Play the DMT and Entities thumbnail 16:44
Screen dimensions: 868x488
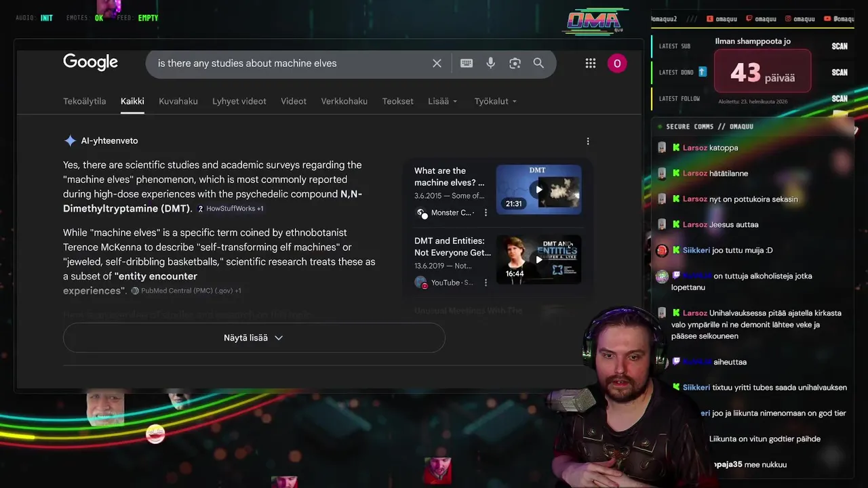[538, 260]
